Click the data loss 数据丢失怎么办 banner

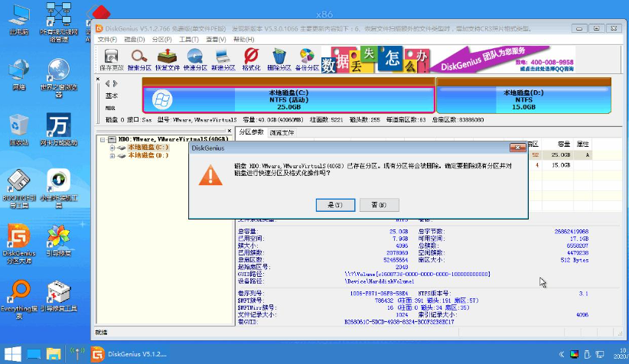click(376, 60)
